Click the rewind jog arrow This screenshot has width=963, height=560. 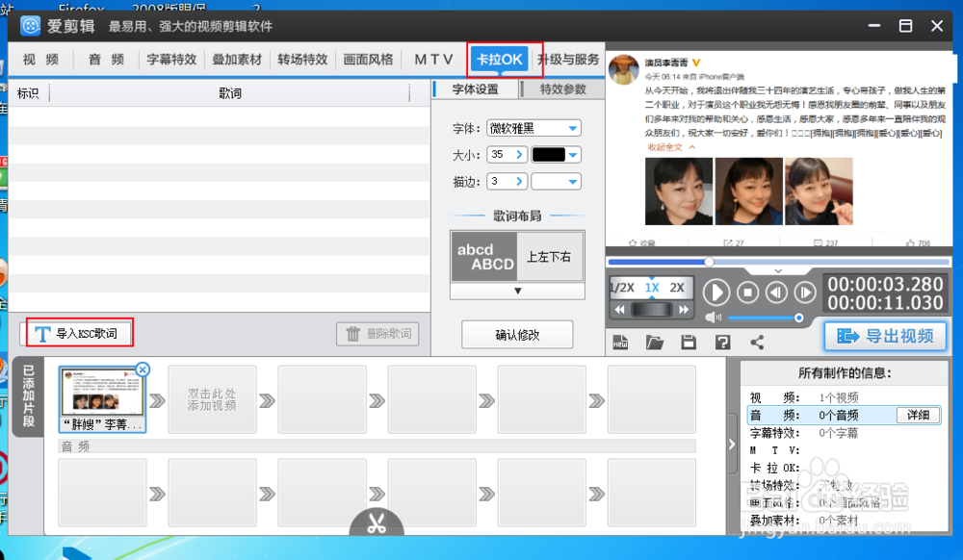(619, 310)
